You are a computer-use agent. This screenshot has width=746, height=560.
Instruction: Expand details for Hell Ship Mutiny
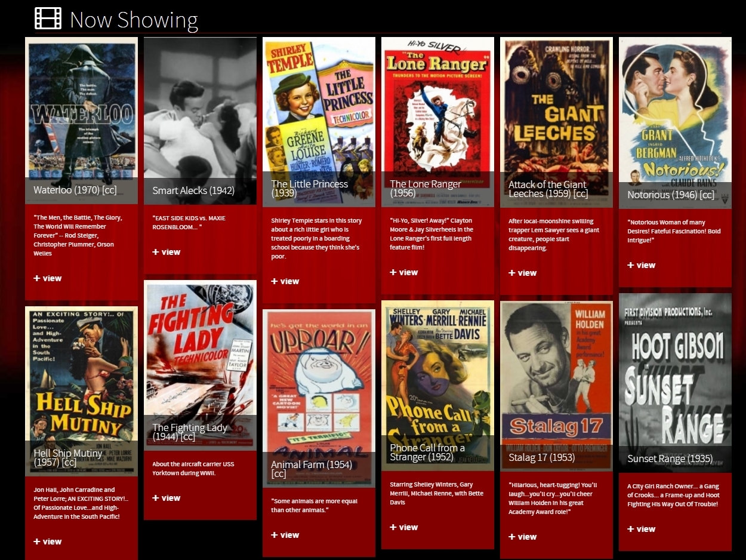coord(47,541)
